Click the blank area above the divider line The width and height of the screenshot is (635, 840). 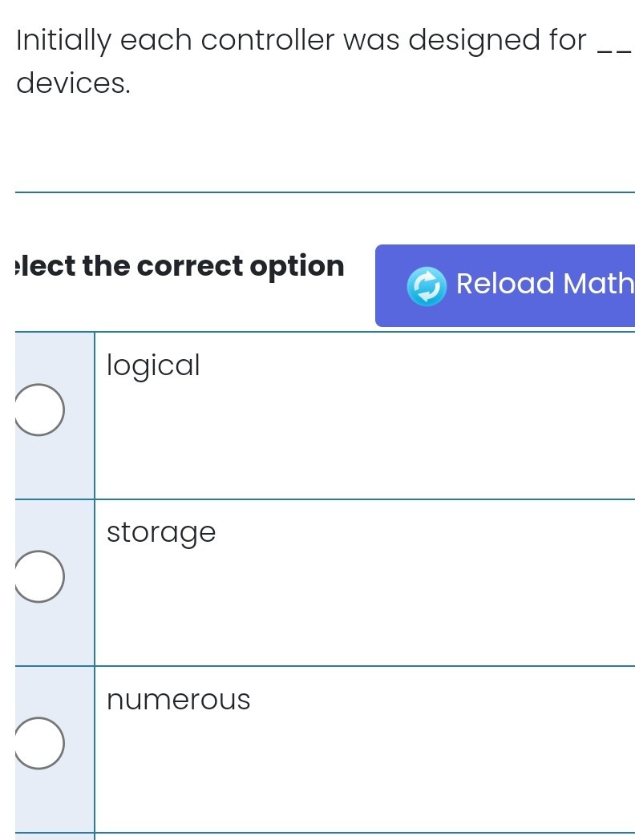pos(321,144)
